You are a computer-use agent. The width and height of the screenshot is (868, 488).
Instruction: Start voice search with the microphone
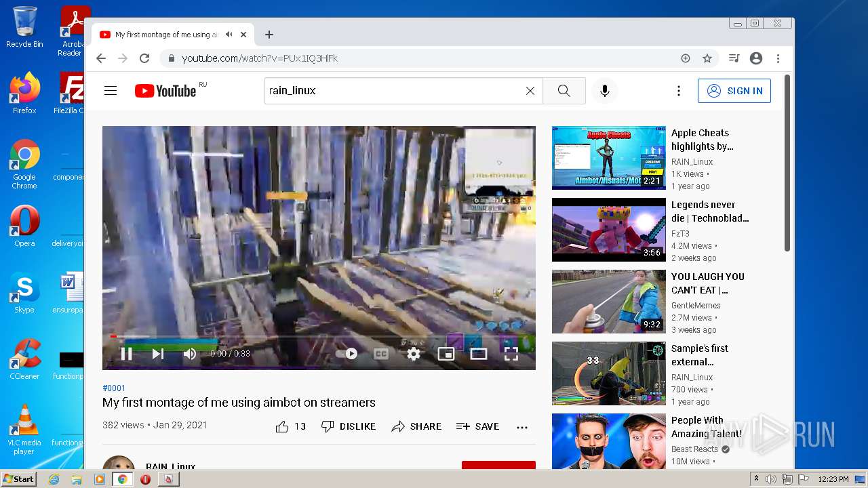(605, 91)
